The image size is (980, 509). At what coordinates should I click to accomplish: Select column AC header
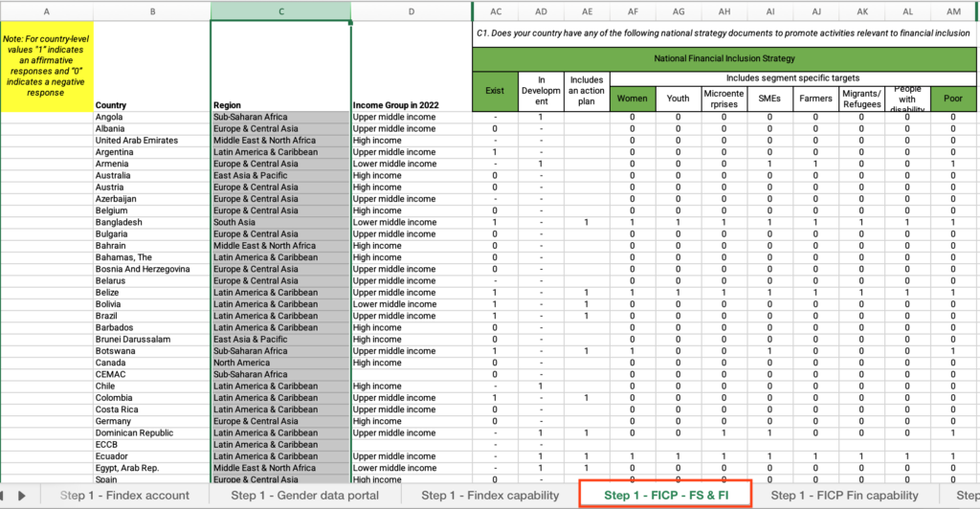point(496,11)
